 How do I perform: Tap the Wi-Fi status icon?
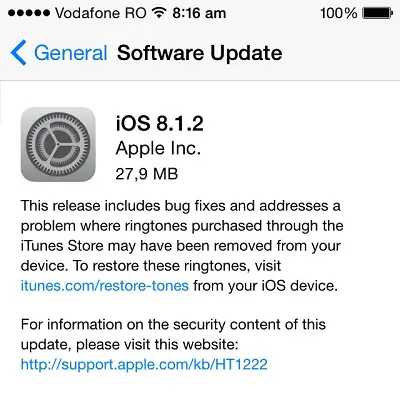pyautogui.click(x=159, y=13)
